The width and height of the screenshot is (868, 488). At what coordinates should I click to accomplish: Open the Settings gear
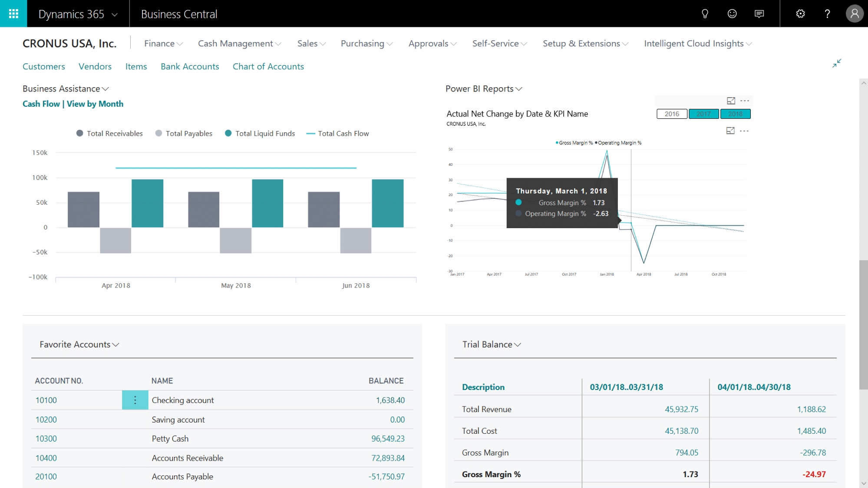[x=800, y=13]
